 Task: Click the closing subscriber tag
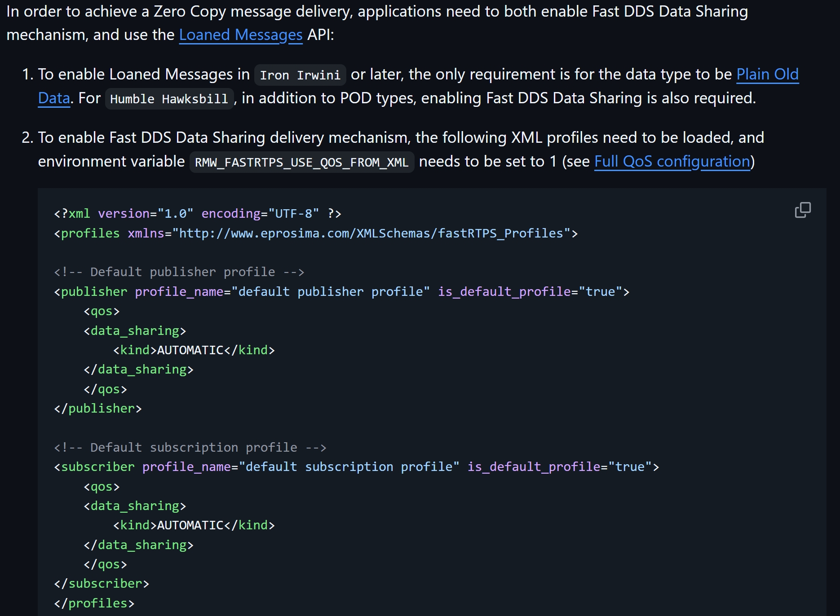click(x=102, y=584)
